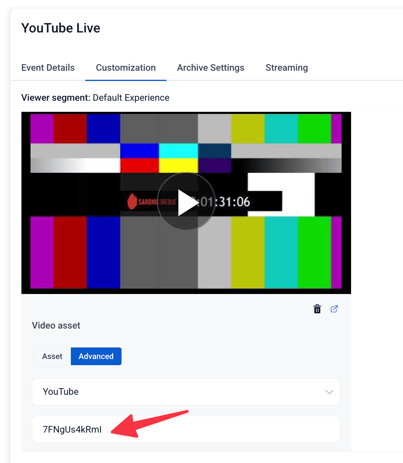The height and width of the screenshot is (463, 403).
Task: Play the video preview
Action: click(x=186, y=201)
